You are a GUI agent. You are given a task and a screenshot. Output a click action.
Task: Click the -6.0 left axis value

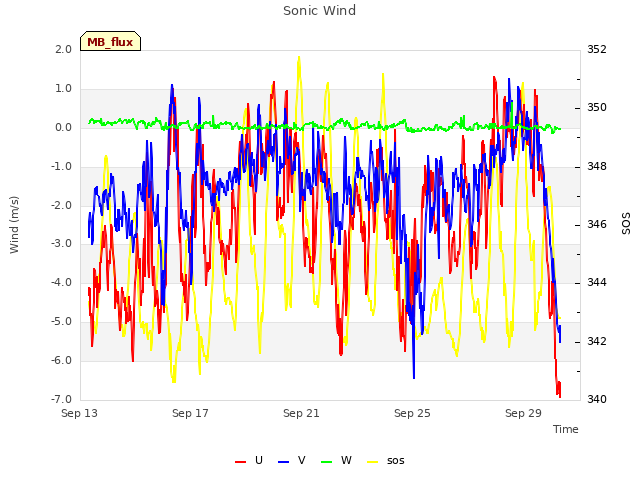pos(61,360)
